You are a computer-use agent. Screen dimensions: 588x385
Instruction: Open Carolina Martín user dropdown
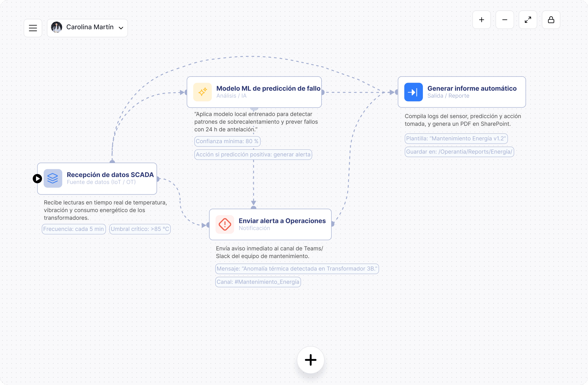(90, 27)
